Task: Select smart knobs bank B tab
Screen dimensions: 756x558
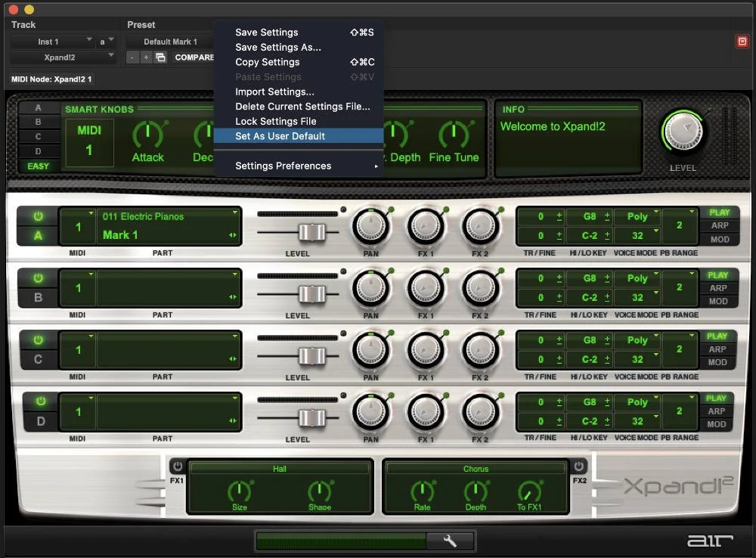Action: (x=38, y=122)
